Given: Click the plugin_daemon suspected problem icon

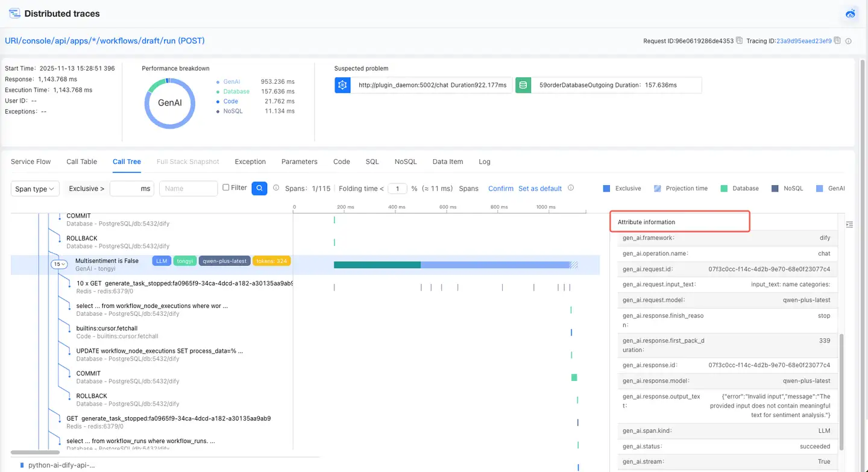Looking at the screenshot, I should tap(342, 85).
